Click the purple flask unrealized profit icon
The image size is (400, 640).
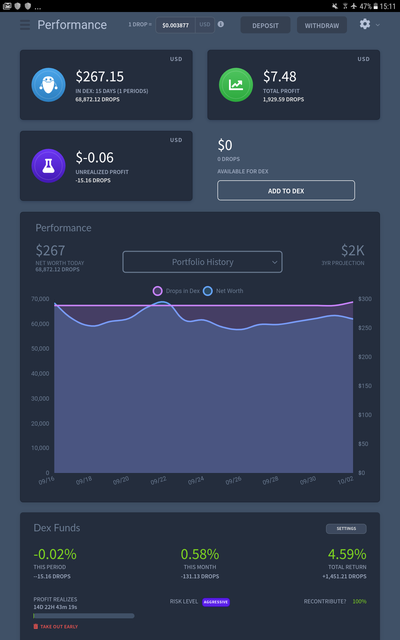(49, 165)
